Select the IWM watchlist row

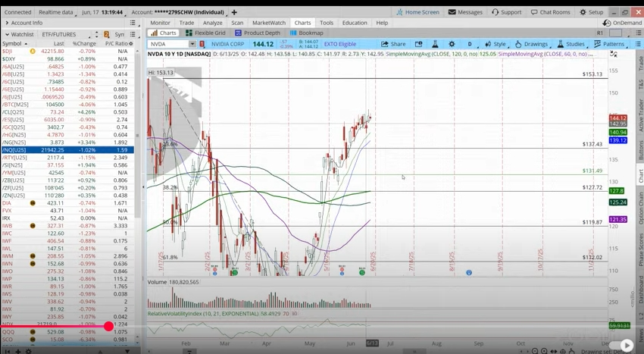coord(67,256)
